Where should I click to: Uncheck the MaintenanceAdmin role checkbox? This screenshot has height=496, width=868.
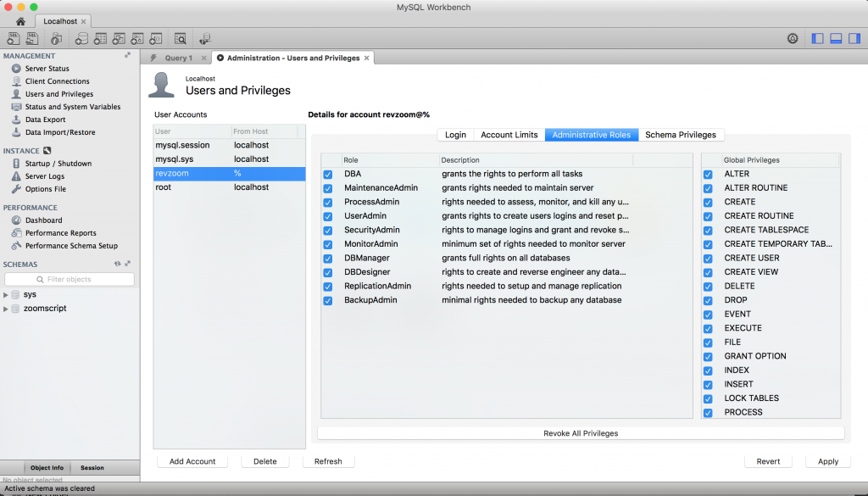[328, 188]
